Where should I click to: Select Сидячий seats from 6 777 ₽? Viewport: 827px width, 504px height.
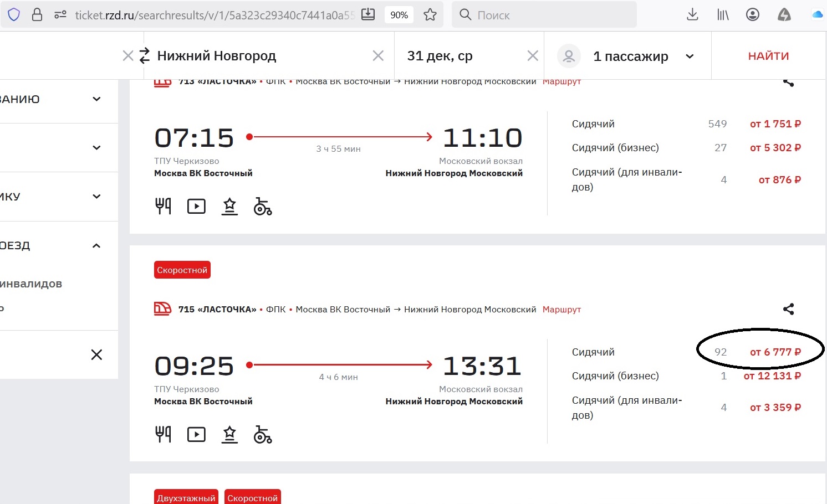coord(775,352)
